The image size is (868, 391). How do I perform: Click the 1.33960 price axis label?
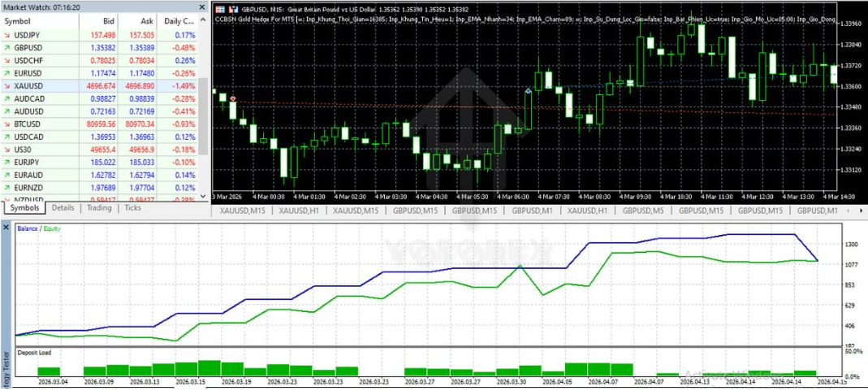click(852, 24)
